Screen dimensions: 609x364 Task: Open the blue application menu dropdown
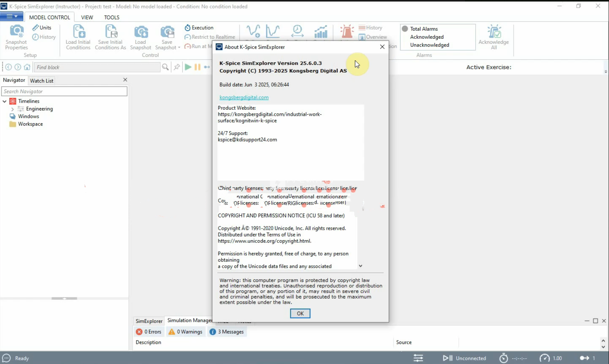12,16
